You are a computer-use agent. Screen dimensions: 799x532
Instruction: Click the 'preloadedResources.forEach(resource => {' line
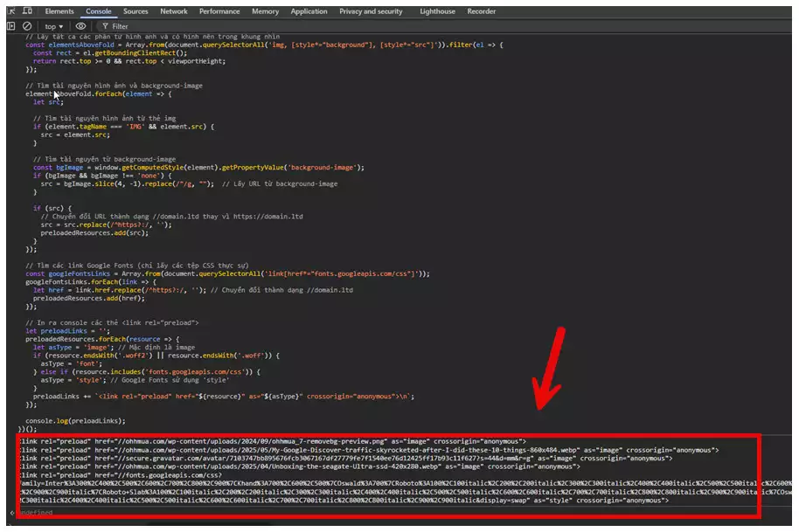(x=102, y=339)
